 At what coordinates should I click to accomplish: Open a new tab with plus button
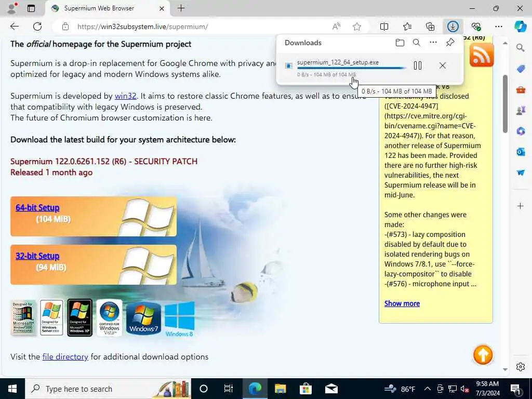181,8
